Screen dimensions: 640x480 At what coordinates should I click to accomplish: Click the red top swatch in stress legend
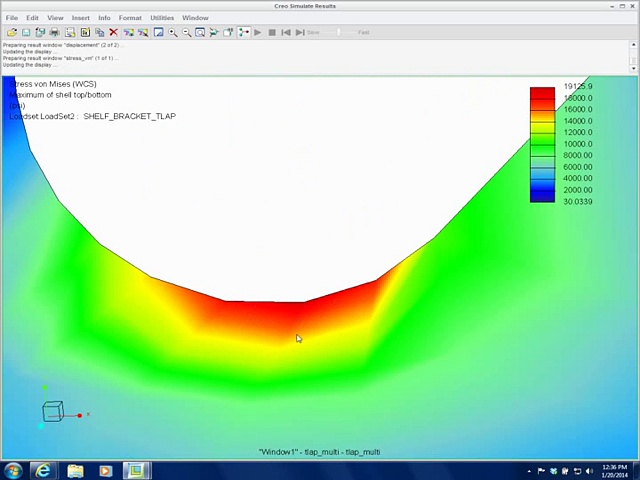[x=542, y=93]
